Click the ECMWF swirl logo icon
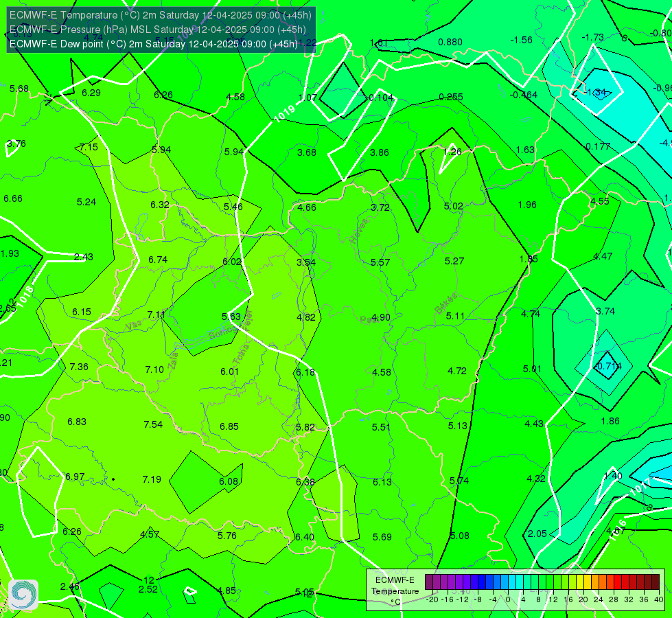672x618 pixels. point(23,595)
